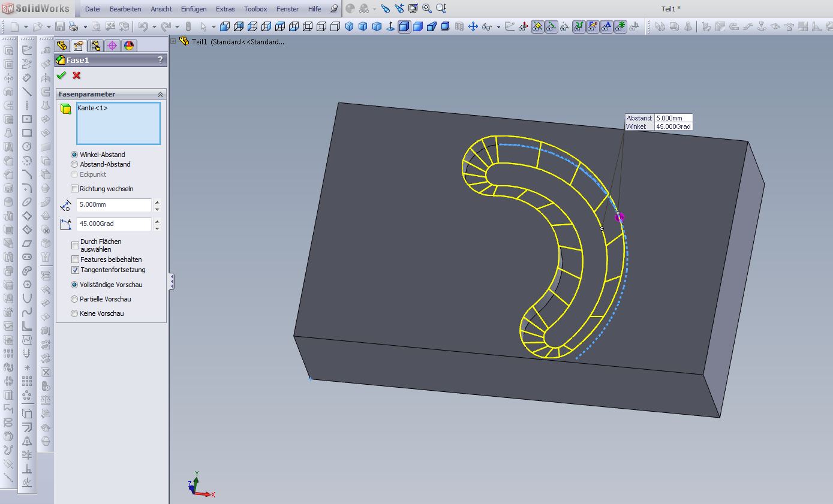
Task: Open the undo history dropdown arrow
Action: [x=154, y=27]
